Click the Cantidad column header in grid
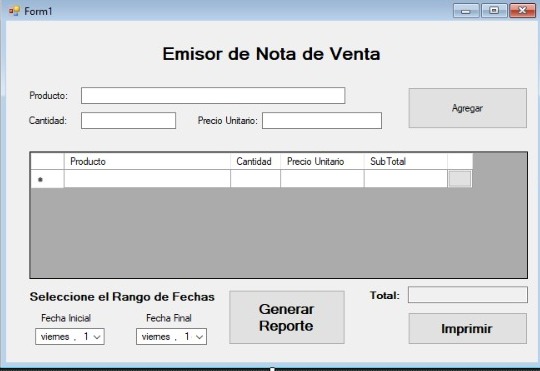 click(255, 161)
